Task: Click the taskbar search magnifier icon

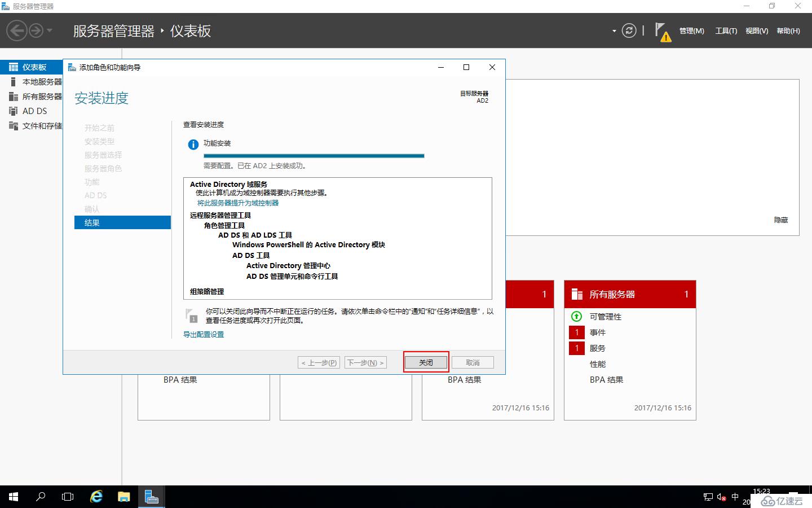Action: [x=41, y=497]
